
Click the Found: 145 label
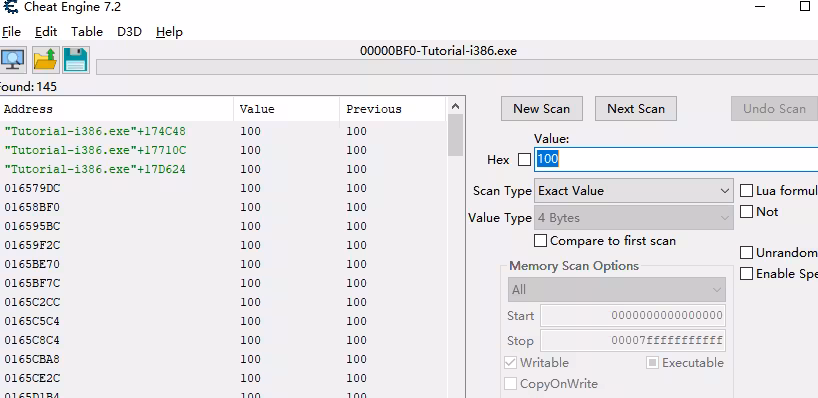point(28,87)
